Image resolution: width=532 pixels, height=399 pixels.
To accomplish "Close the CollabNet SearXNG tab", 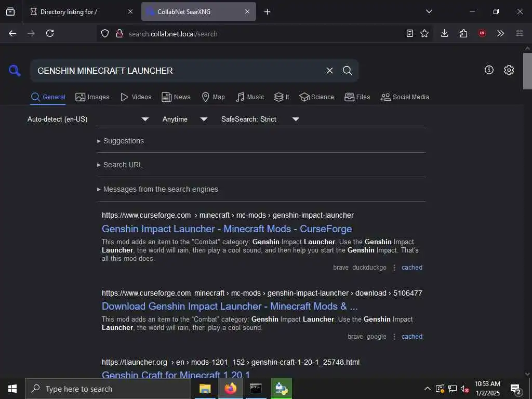I will coord(247,11).
